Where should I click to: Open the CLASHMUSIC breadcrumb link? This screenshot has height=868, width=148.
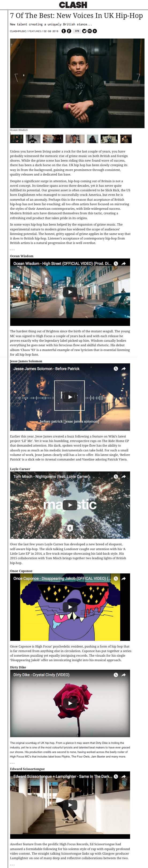pos(18,31)
